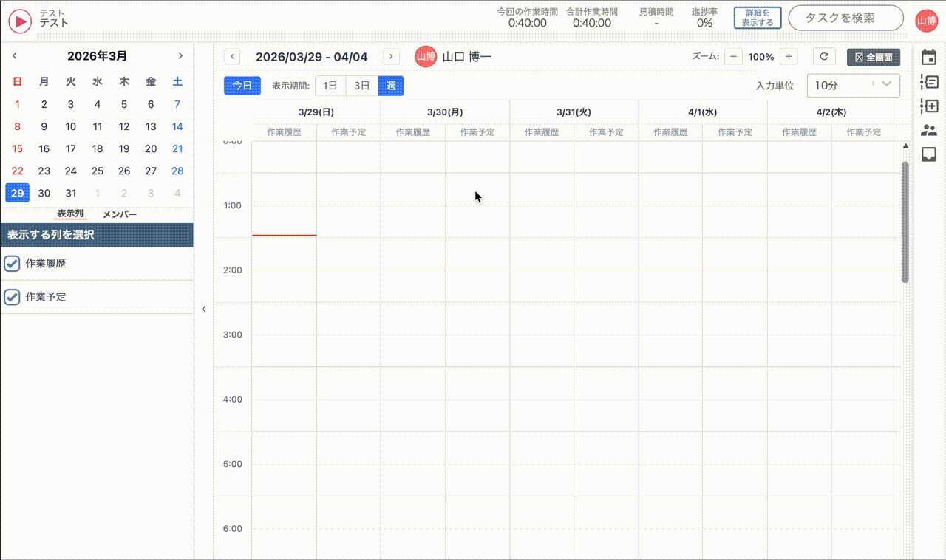
Task: Select the 週 week view toggle
Action: 390,86
